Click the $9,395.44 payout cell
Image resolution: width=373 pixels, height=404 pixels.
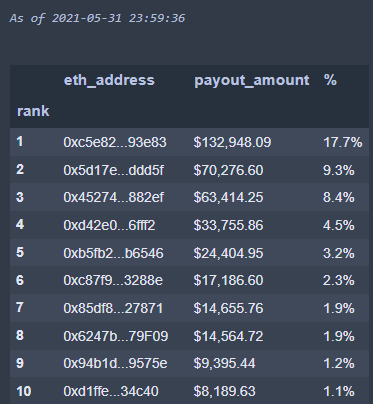224,363
